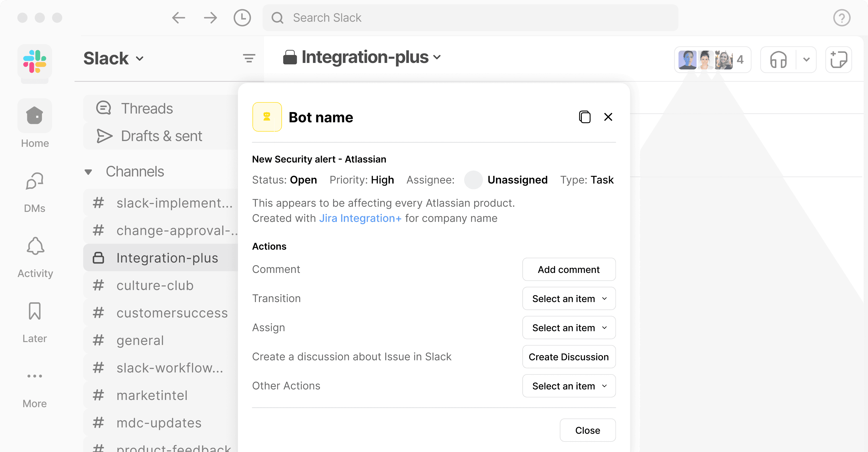Click the 'Type: Task' text

[587, 180]
